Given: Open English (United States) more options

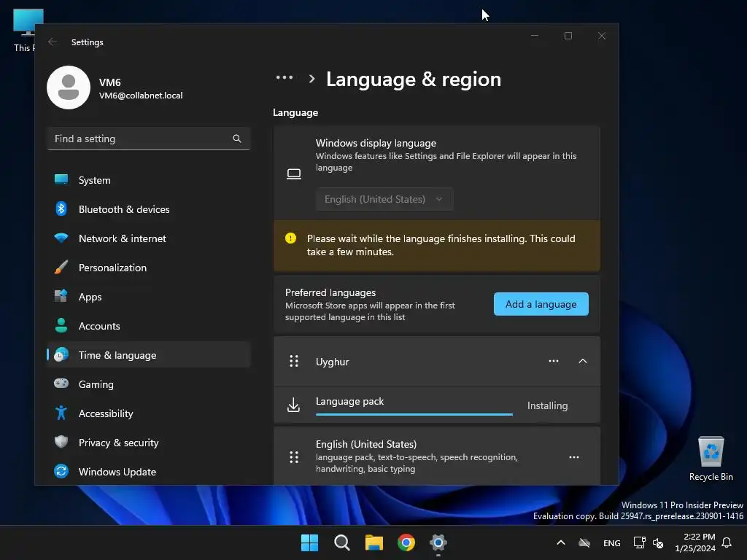Looking at the screenshot, I should point(574,457).
